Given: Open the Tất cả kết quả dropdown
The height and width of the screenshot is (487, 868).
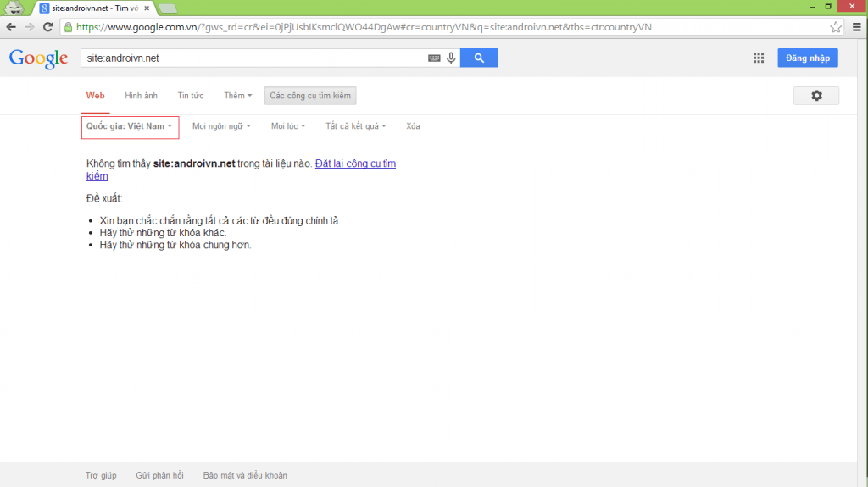Looking at the screenshot, I should coord(356,126).
